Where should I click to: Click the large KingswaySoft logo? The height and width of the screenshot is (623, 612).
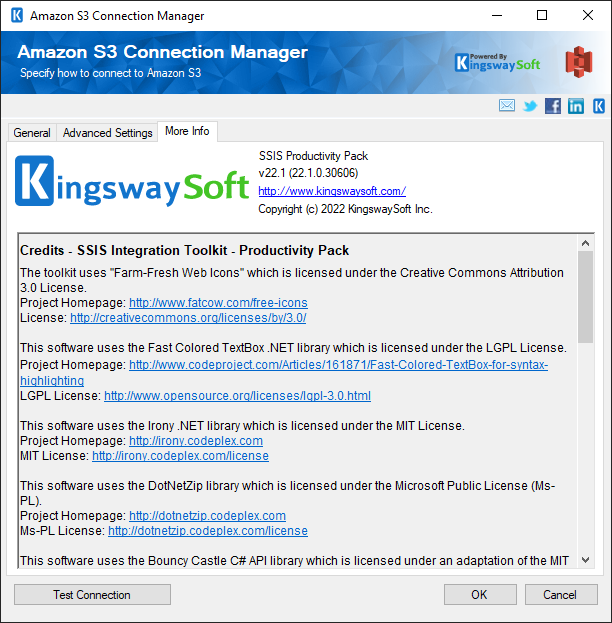tap(132, 181)
